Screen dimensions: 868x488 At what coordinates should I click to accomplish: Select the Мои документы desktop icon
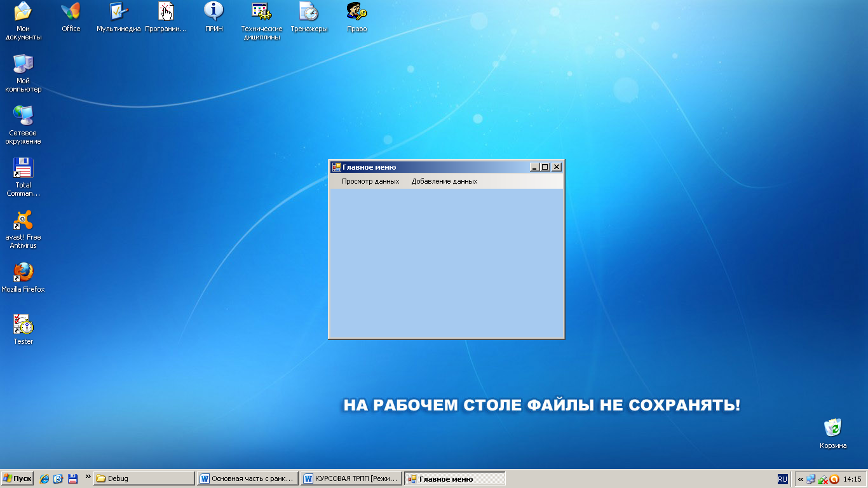[24, 21]
